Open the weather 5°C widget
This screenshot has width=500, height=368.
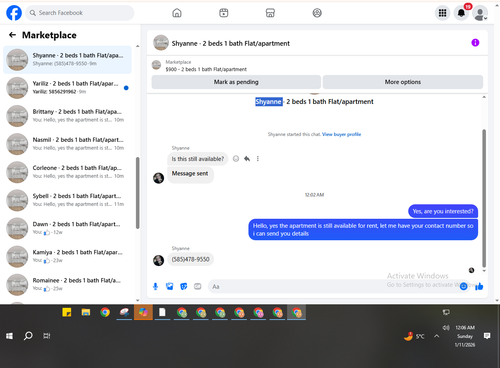coord(414,336)
